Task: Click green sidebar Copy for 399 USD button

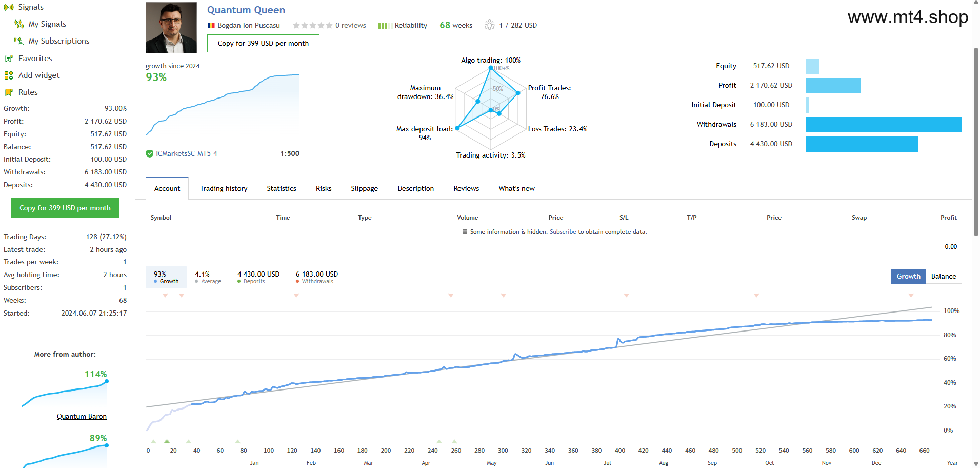Action: click(x=65, y=208)
